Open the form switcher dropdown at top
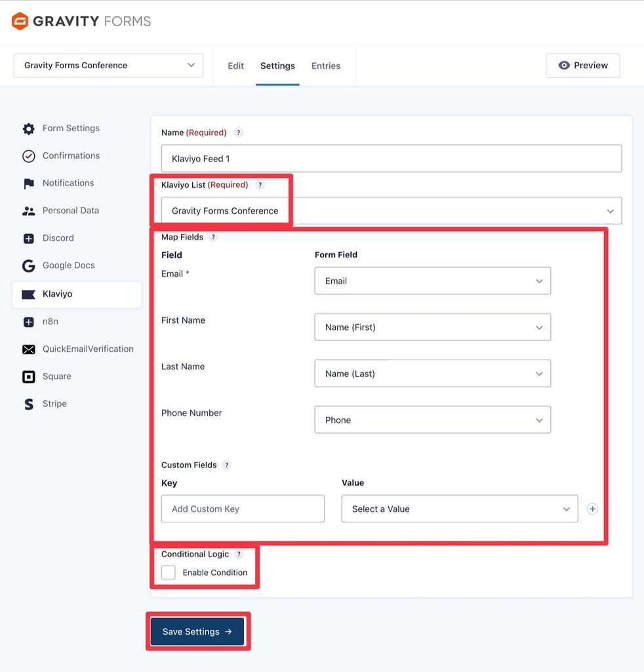The image size is (644, 672). coord(108,65)
